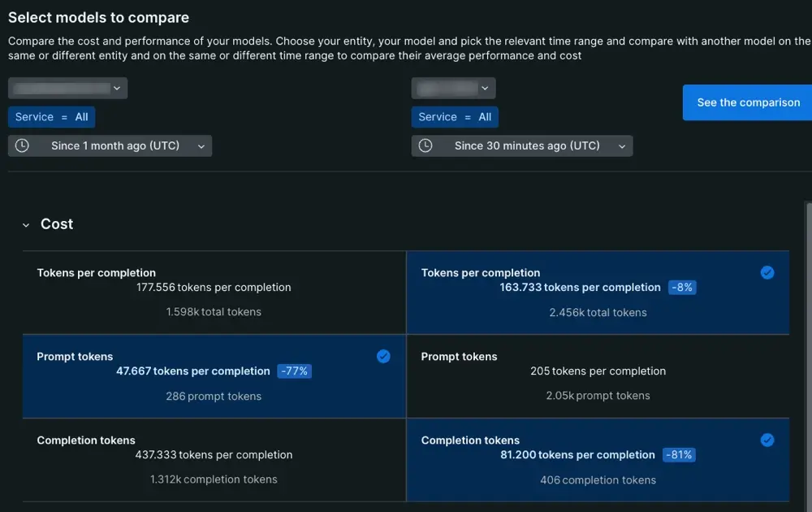Screen dimensions: 812x512
Task: Select the left Tokens per completion card
Action: point(214,293)
